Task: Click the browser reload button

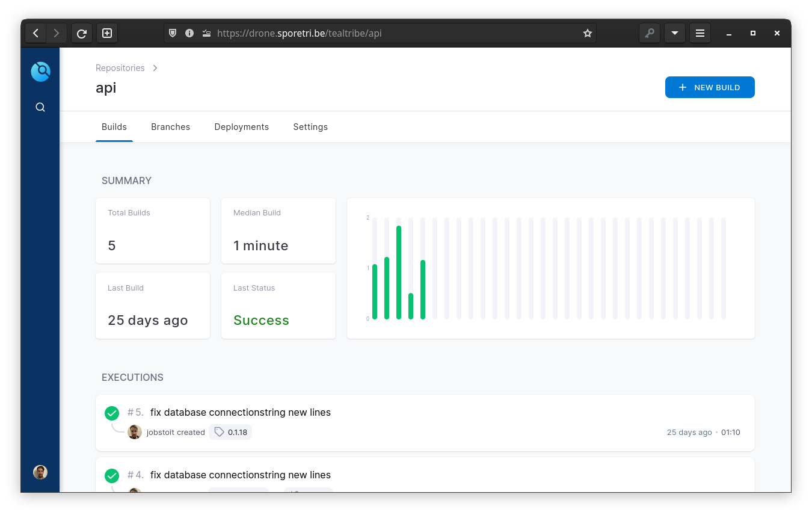Action: tap(82, 33)
